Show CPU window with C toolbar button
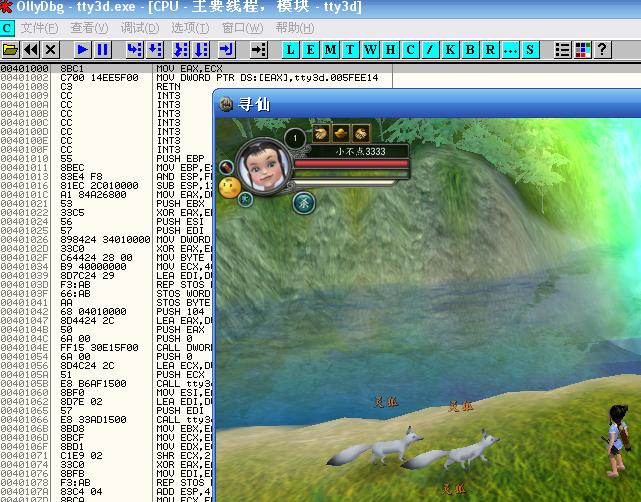 tap(410, 50)
